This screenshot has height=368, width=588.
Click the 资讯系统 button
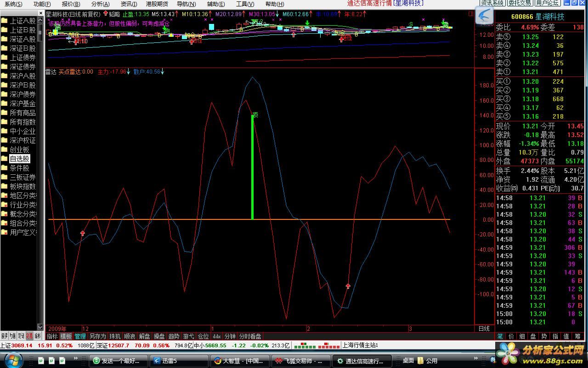tap(492, 3)
